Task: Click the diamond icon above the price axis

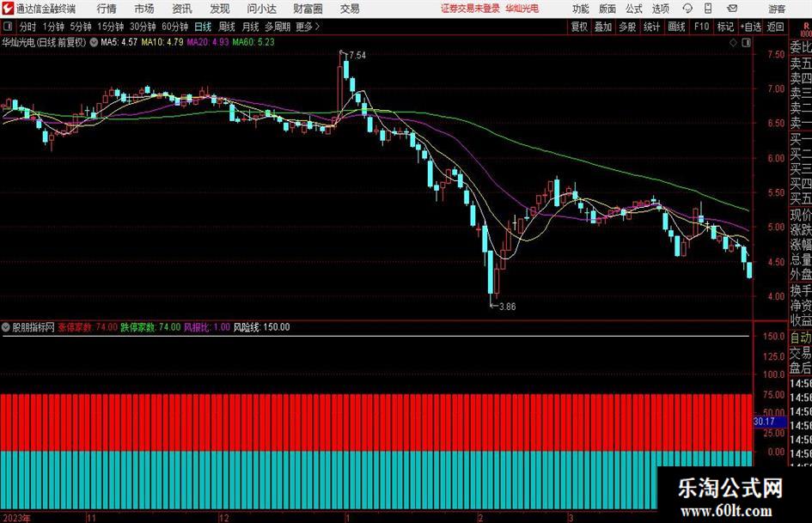Action: click(733, 43)
